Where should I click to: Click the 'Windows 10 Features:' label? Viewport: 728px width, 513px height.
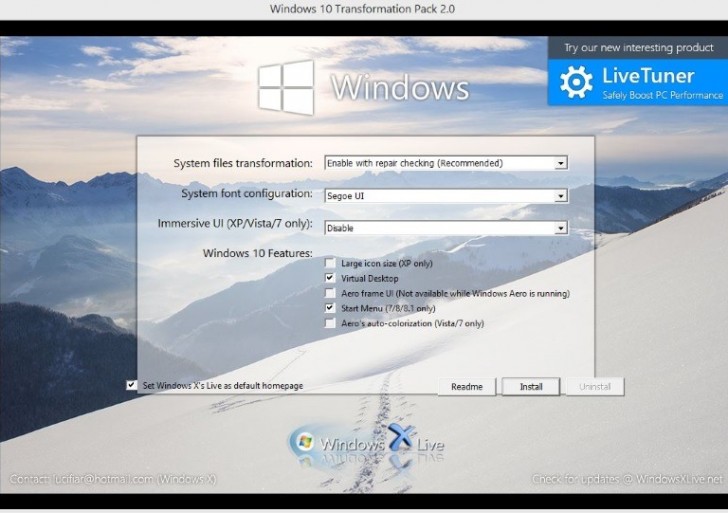[x=257, y=253]
